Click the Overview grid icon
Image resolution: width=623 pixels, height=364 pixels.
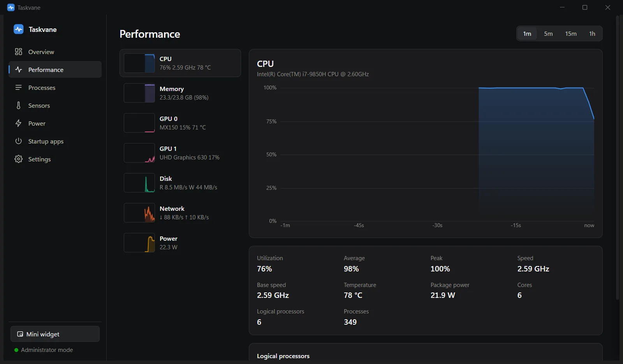coord(18,52)
